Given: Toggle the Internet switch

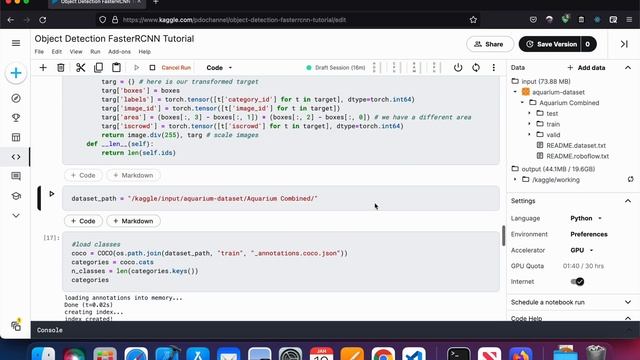Looking at the screenshot, I should (x=577, y=282).
